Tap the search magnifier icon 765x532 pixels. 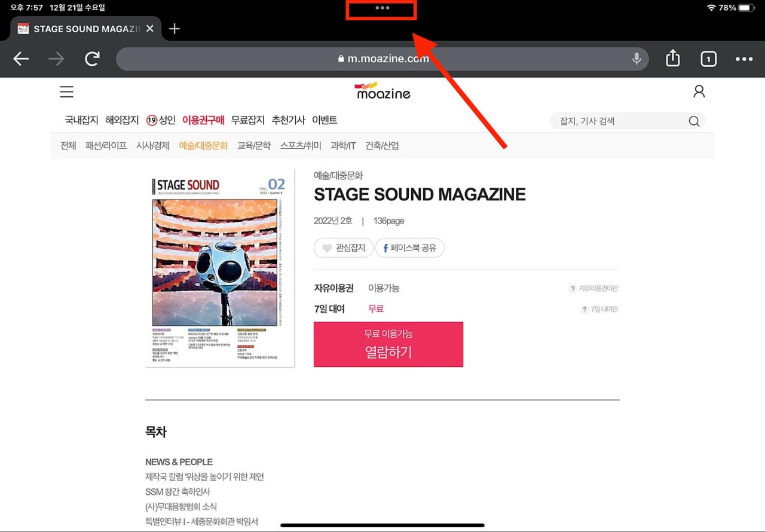[694, 121]
